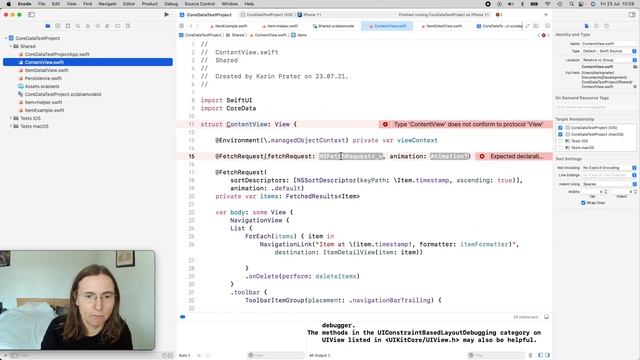Toggle the navigator sidebar visibility icon
Image resolution: width=640 pixels, height=360 pixels.
[31, 15]
